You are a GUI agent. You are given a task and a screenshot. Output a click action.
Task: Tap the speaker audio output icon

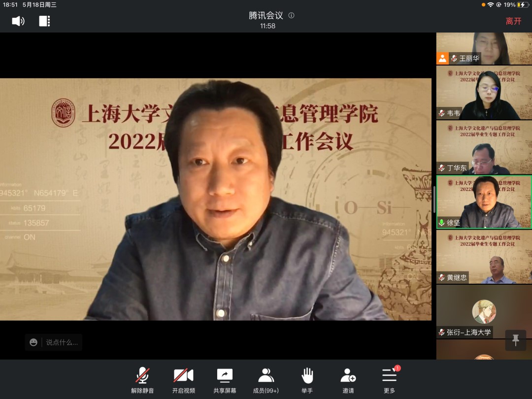pyautogui.click(x=18, y=21)
